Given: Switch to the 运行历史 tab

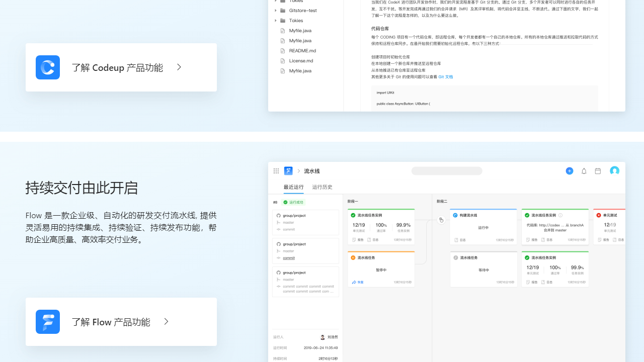Looking at the screenshot, I should click(322, 187).
